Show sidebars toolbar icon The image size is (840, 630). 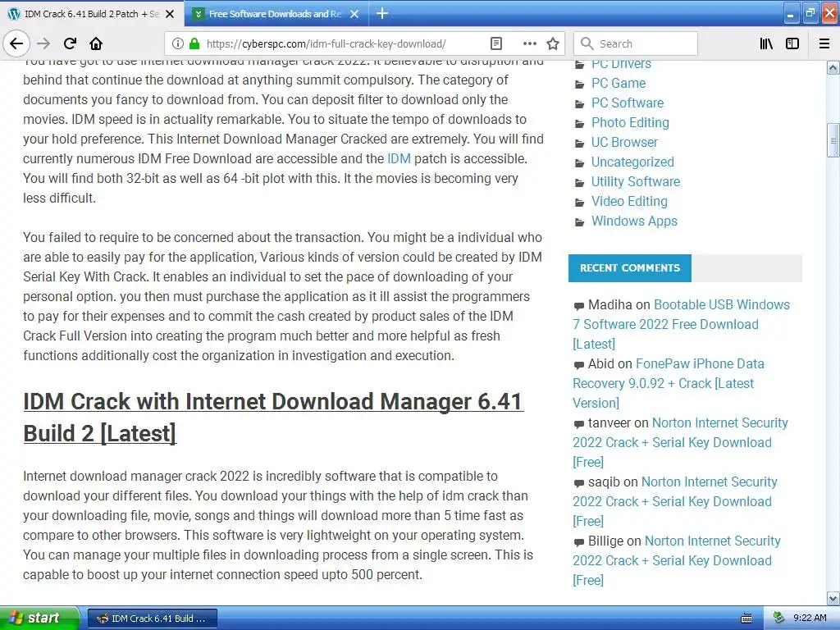[x=792, y=44]
